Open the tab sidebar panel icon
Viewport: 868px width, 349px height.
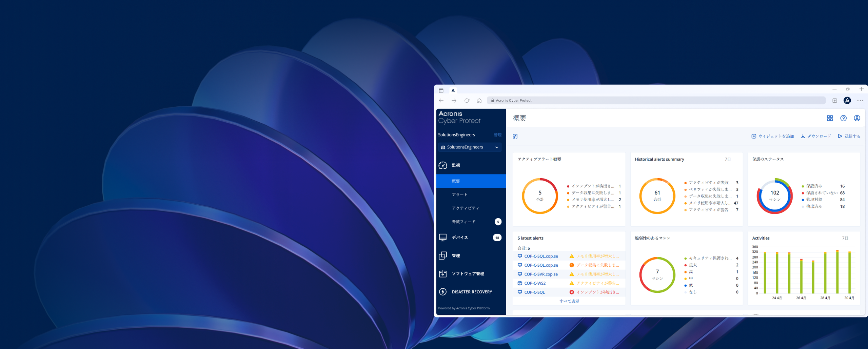pyautogui.click(x=441, y=90)
